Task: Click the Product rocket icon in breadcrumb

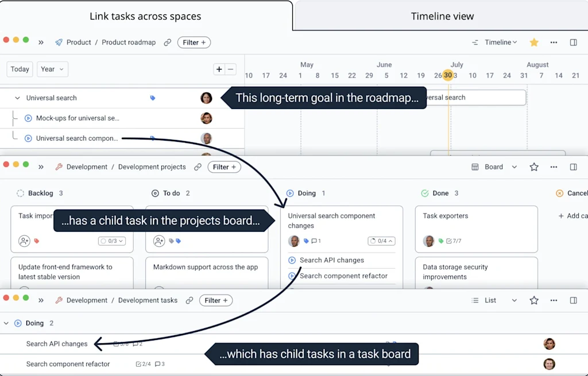Action: tap(59, 42)
